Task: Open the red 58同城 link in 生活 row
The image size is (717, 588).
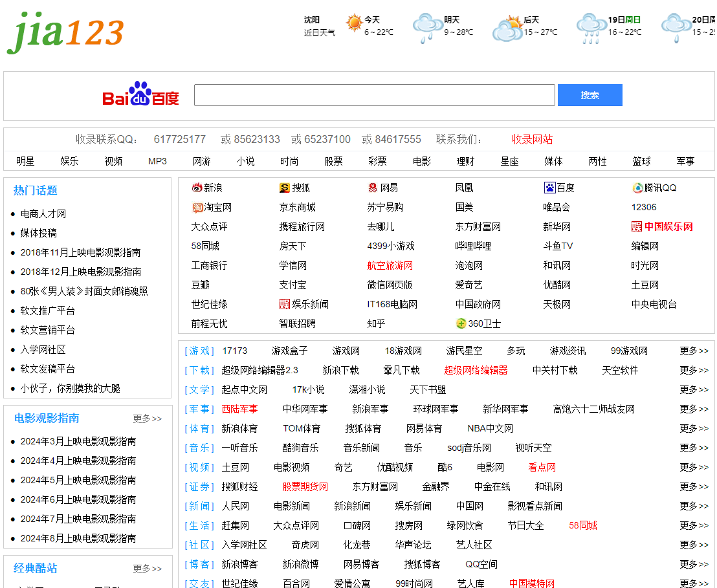Action: click(583, 526)
